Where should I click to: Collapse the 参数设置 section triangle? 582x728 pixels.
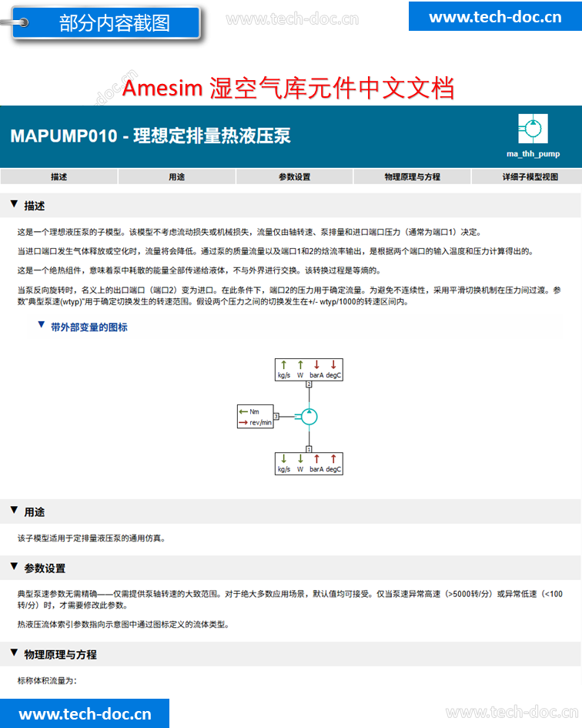(x=14, y=567)
